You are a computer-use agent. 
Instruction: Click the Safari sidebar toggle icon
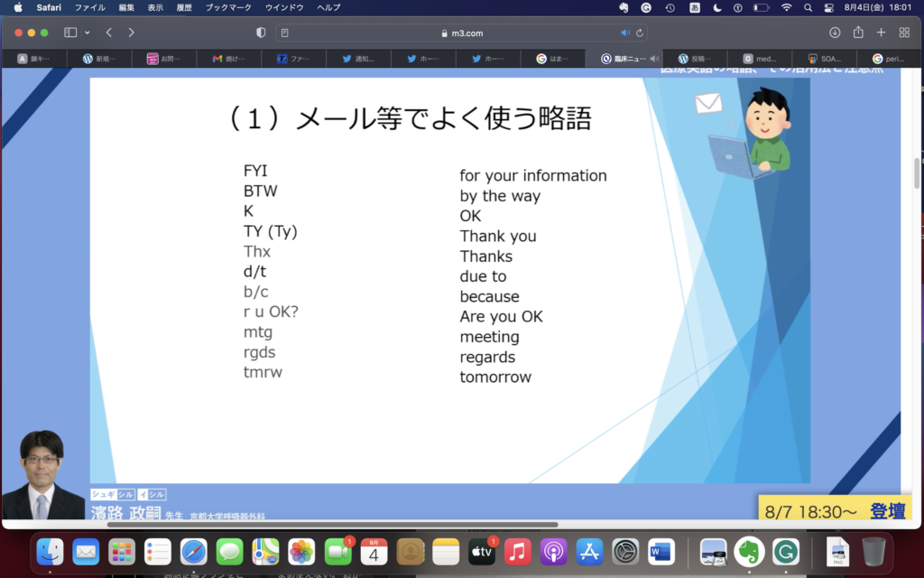tap(70, 33)
